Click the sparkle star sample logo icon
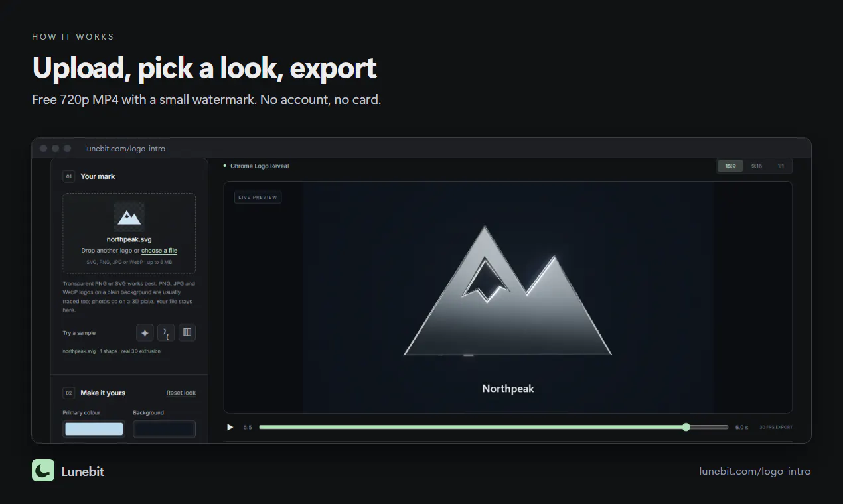This screenshot has height=504, width=843. [x=145, y=333]
